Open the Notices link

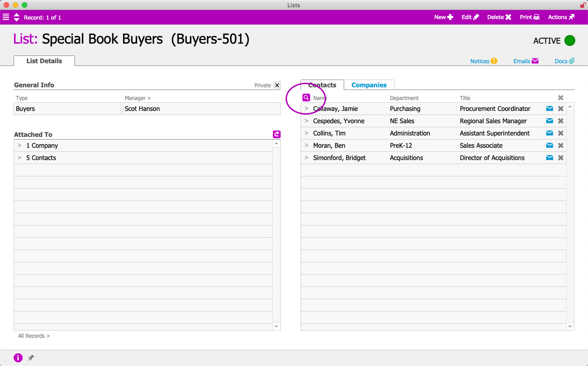click(x=484, y=61)
